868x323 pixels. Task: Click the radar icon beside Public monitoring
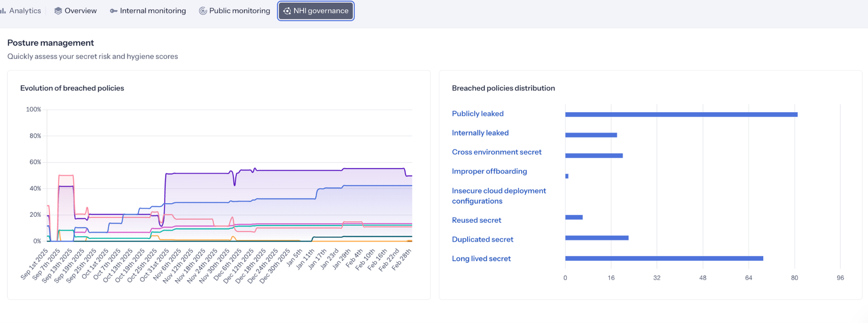click(203, 11)
